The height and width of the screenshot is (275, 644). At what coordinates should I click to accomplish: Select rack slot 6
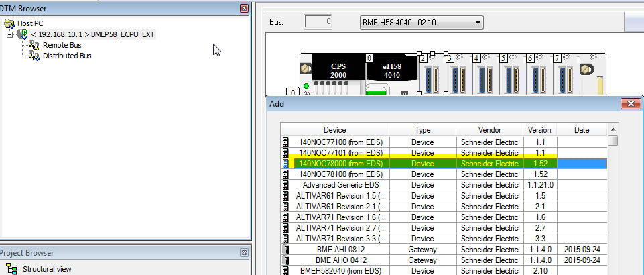pyautogui.click(x=539, y=75)
